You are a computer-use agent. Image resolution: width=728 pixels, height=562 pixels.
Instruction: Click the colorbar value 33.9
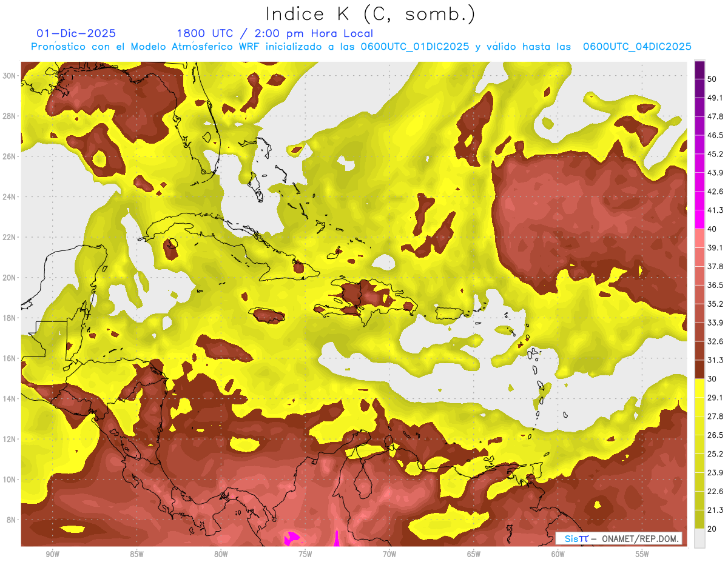(715, 323)
